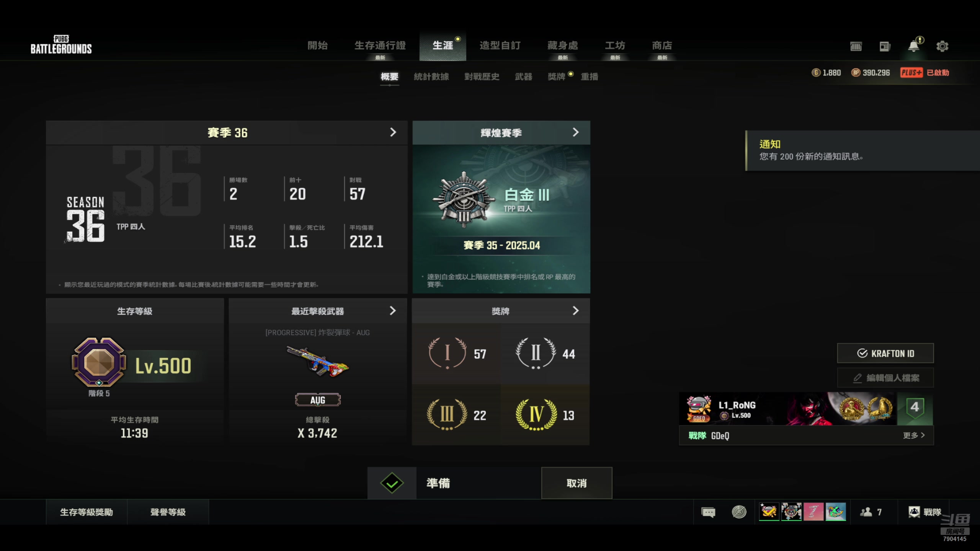Open the notifications bell icon

914,46
